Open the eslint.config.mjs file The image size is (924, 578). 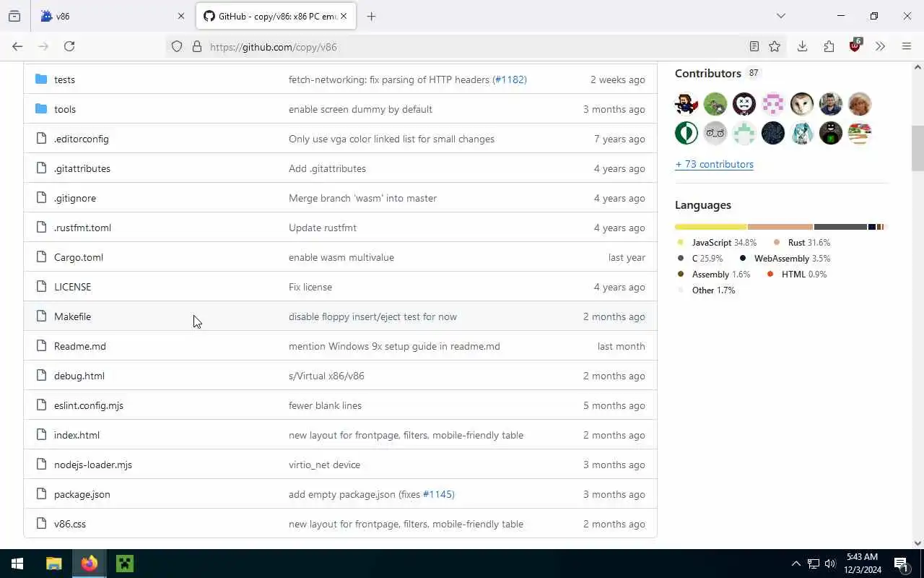pos(89,405)
